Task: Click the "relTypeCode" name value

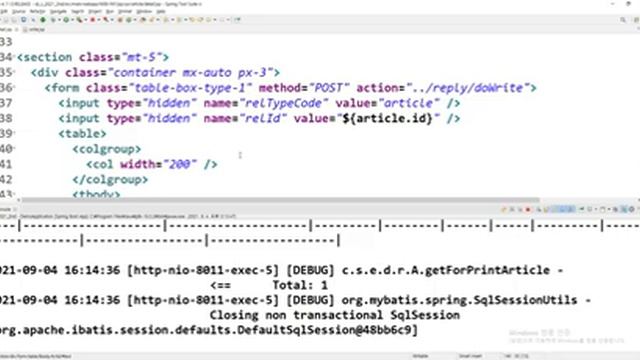Action: coord(284,103)
